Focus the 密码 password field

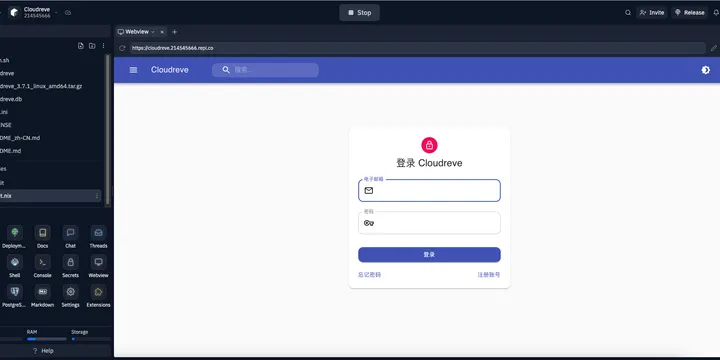pyautogui.click(x=429, y=223)
